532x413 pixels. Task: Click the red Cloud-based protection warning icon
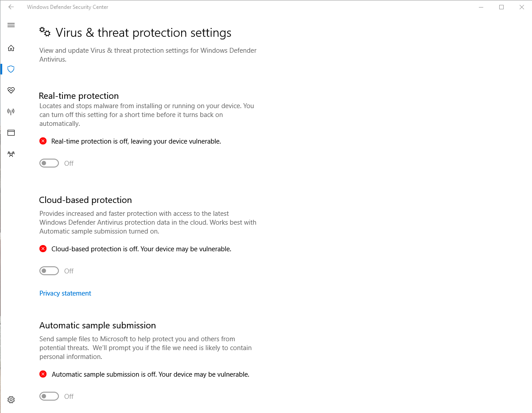coord(43,249)
